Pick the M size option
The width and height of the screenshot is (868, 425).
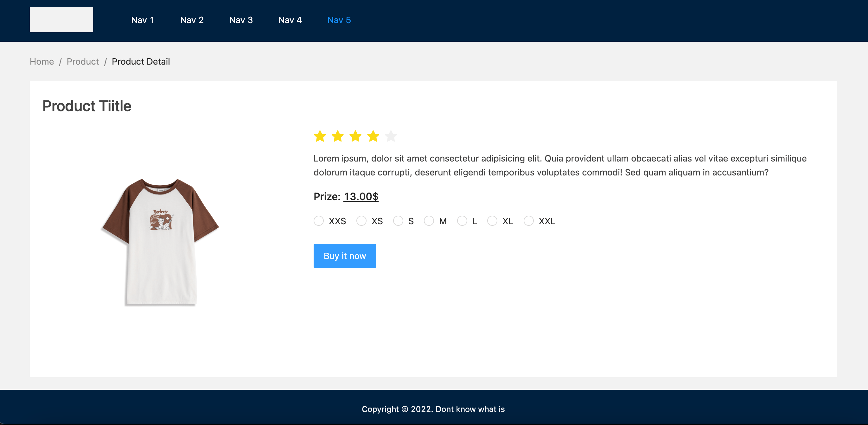pyautogui.click(x=429, y=221)
